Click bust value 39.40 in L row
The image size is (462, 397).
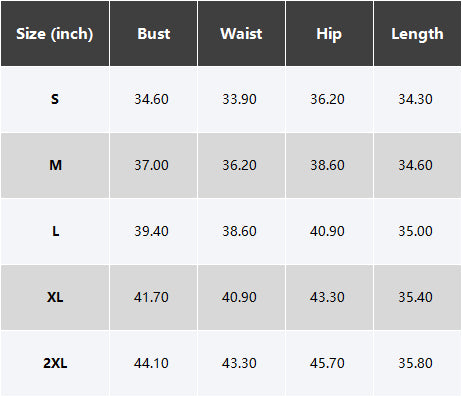(x=151, y=231)
